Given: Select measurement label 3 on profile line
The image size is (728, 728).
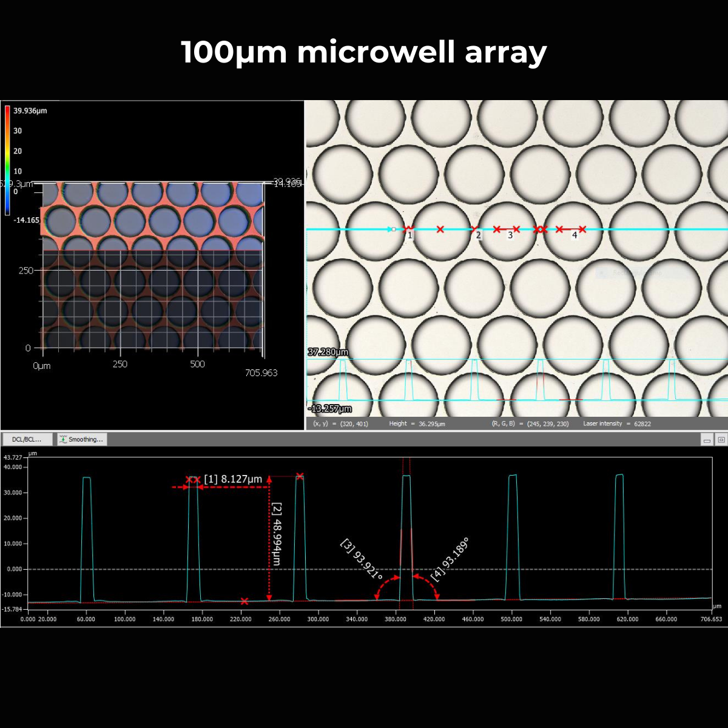Looking at the screenshot, I should coord(510,235).
